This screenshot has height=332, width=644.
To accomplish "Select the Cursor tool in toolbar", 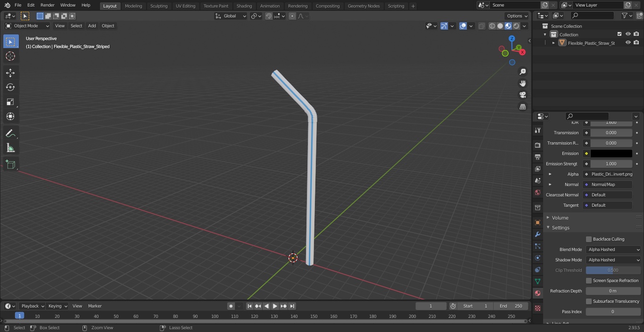I will [x=10, y=56].
